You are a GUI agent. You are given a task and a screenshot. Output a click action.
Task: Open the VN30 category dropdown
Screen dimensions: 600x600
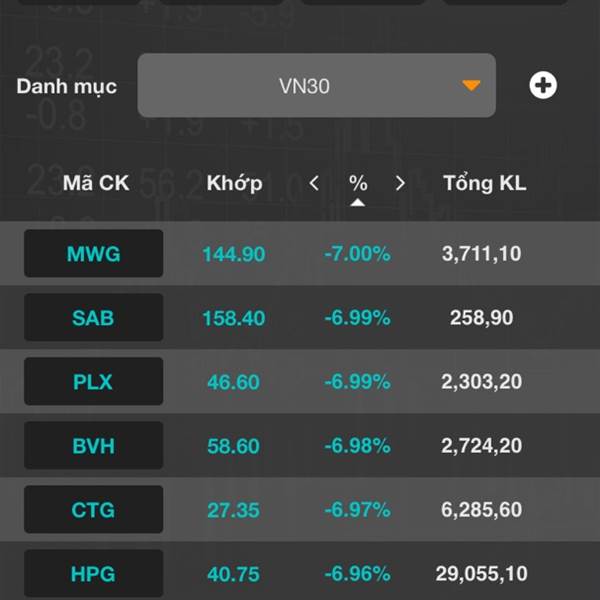point(316,86)
